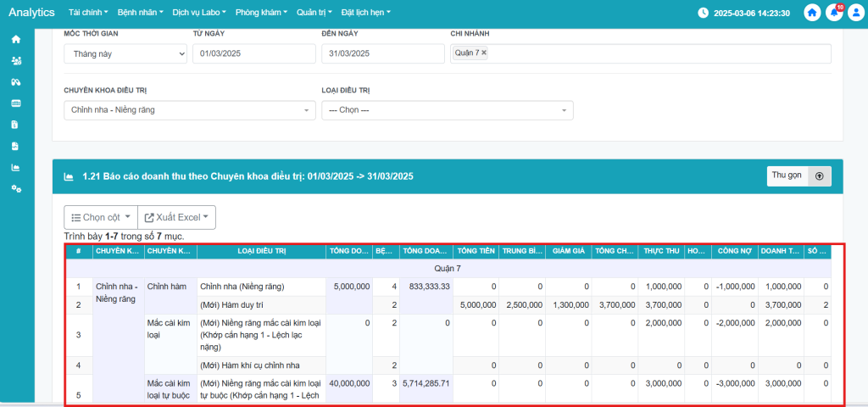The height and width of the screenshot is (407, 868).
Task: Remove the Quận 7 branch tag
Action: pos(484,53)
